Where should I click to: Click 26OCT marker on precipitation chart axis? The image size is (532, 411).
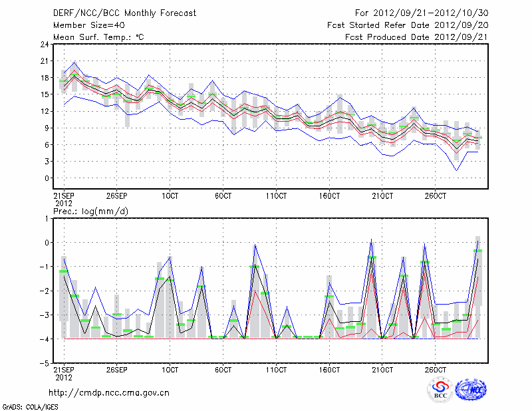[x=435, y=370]
